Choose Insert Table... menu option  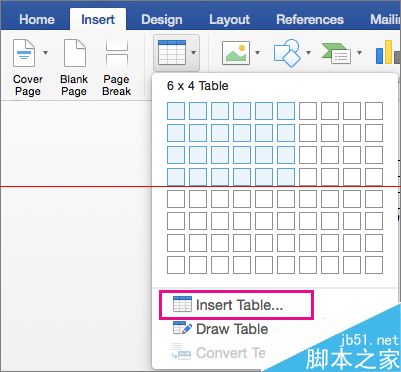coord(236,305)
